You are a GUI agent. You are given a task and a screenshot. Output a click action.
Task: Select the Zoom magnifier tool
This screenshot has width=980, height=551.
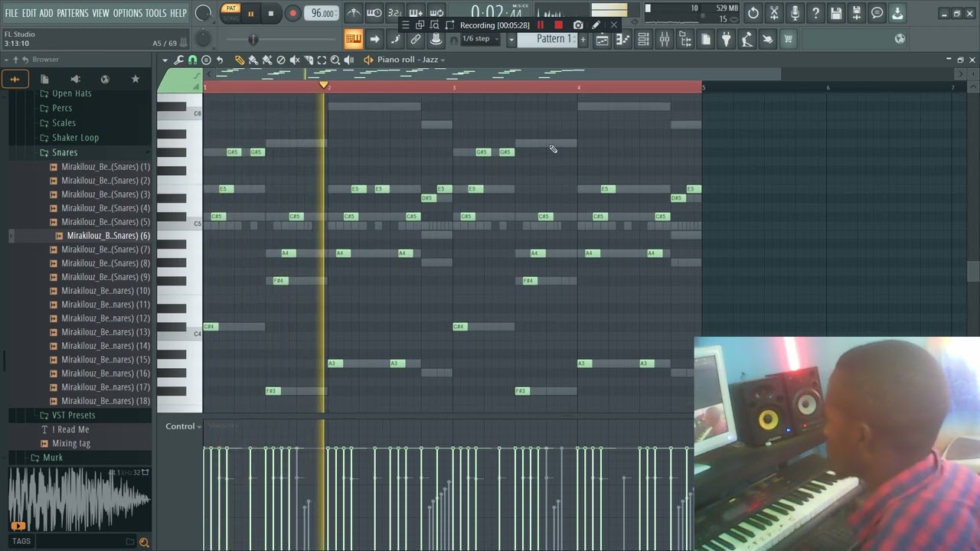335,60
